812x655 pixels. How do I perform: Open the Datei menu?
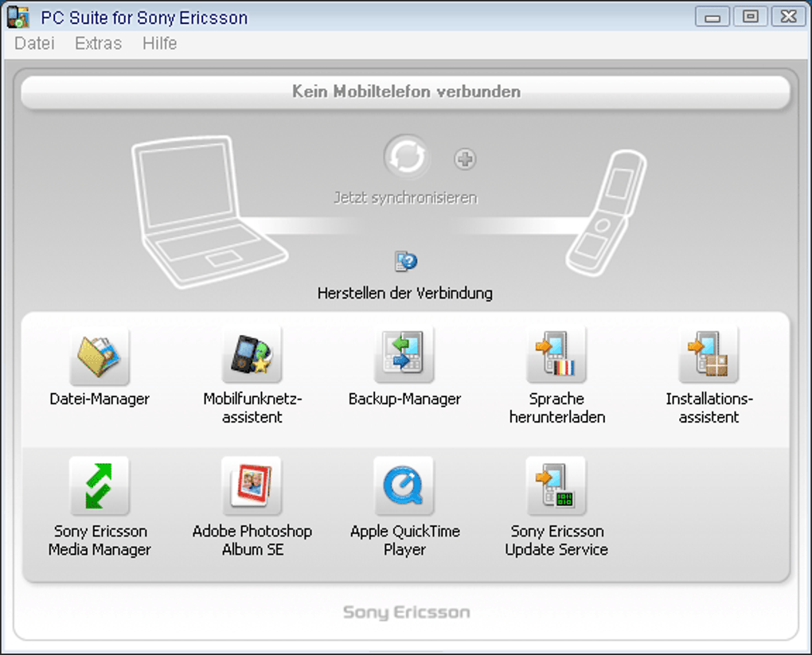pyautogui.click(x=34, y=44)
